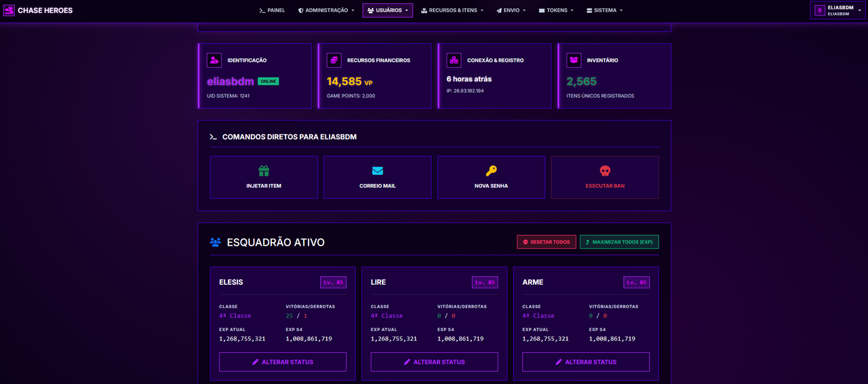Click the Esquadrão Ativo group icon
Image resolution: width=868 pixels, height=384 pixels.
click(x=216, y=242)
